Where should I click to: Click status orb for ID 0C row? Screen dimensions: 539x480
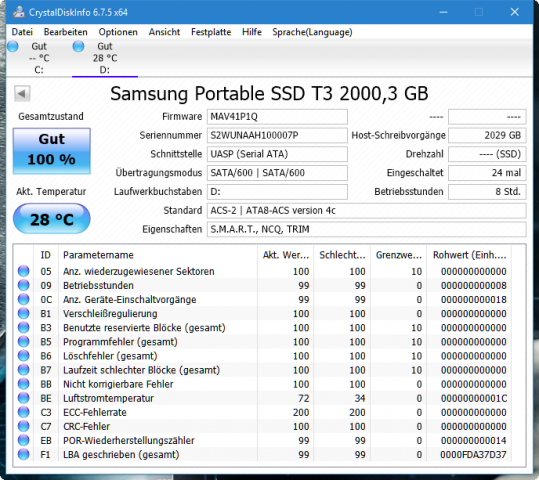pos(24,299)
